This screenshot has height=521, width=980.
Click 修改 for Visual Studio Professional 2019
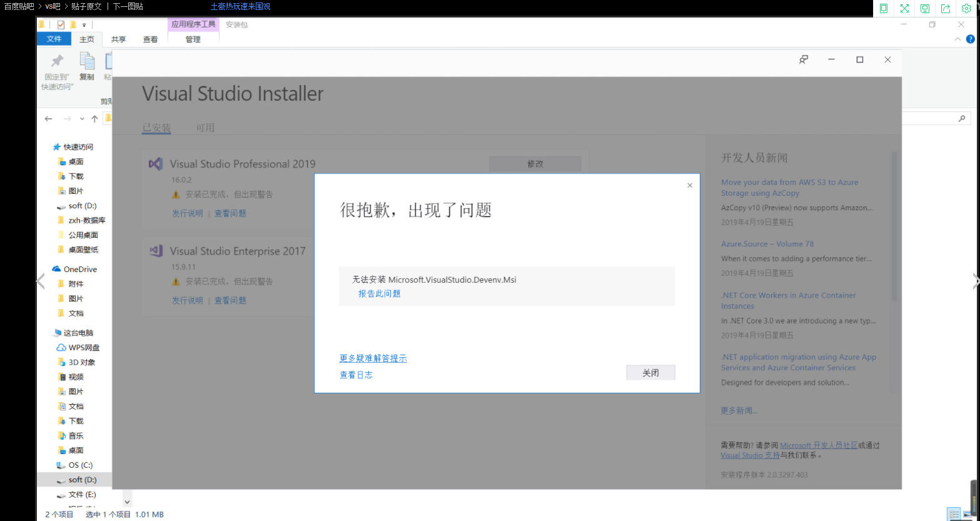click(535, 164)
